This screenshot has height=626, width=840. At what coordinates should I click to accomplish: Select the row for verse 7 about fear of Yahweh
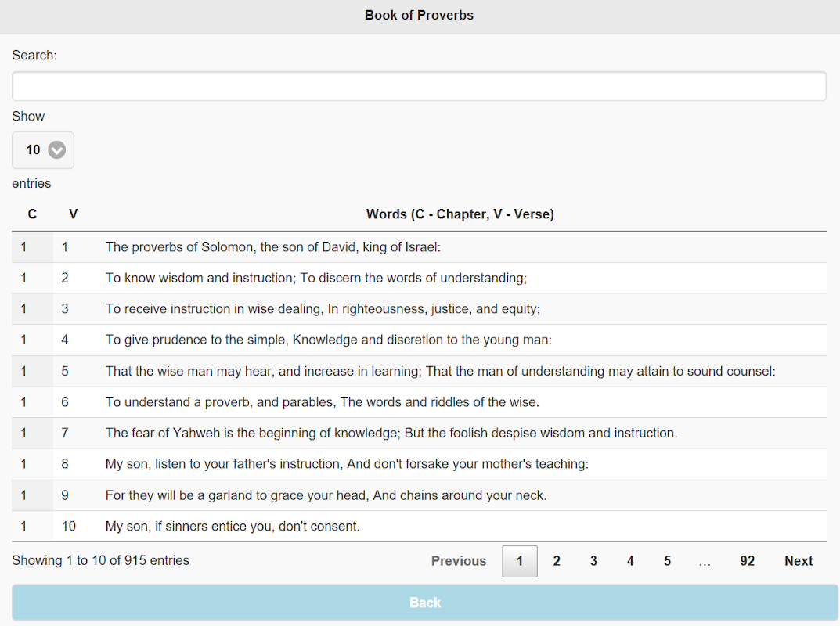[x=419, y=433]
